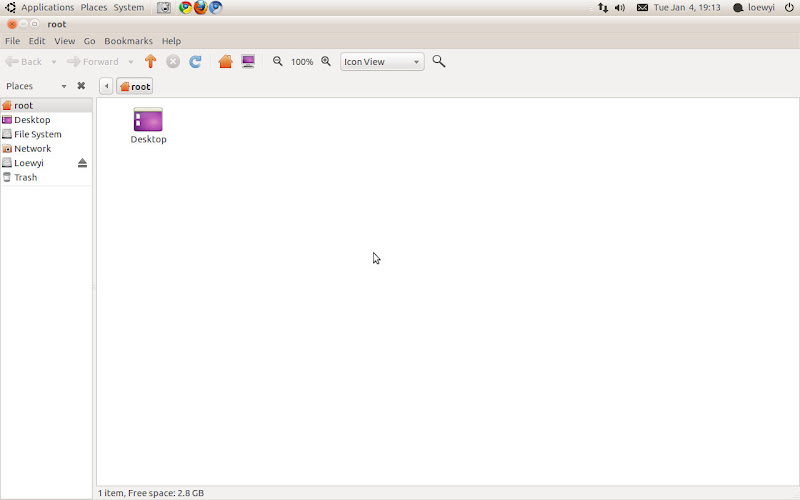This screenshot has width=800, height=500.
Task: Expand the Back history arrow
Action: tap(54, 62)
